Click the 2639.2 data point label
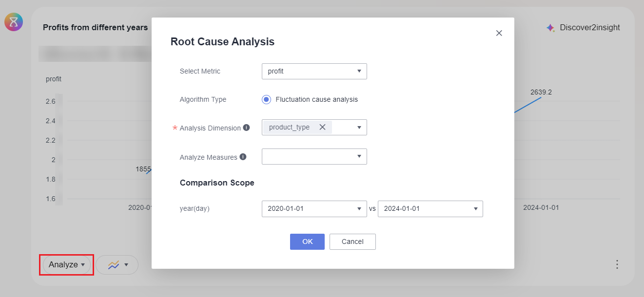The width and height of the screenshot is (644, 297). [541, 92]
